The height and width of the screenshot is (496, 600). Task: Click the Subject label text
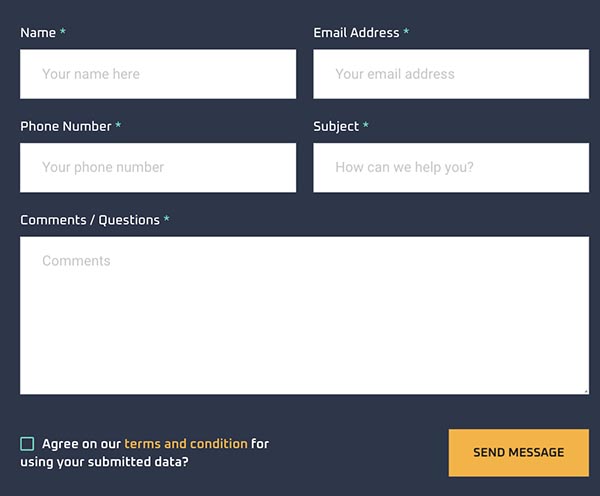[336, 127]
